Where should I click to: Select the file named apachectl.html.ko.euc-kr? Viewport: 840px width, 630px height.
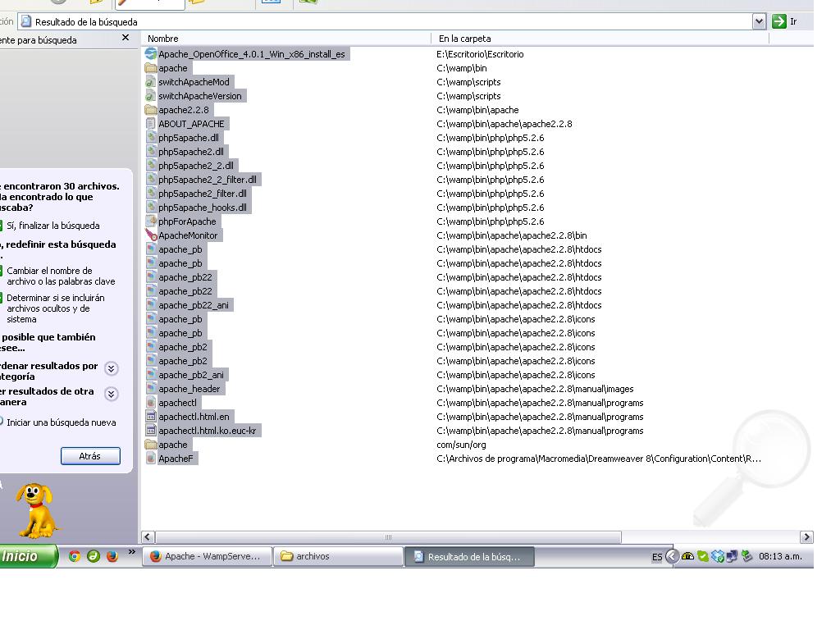pos(208,430)
